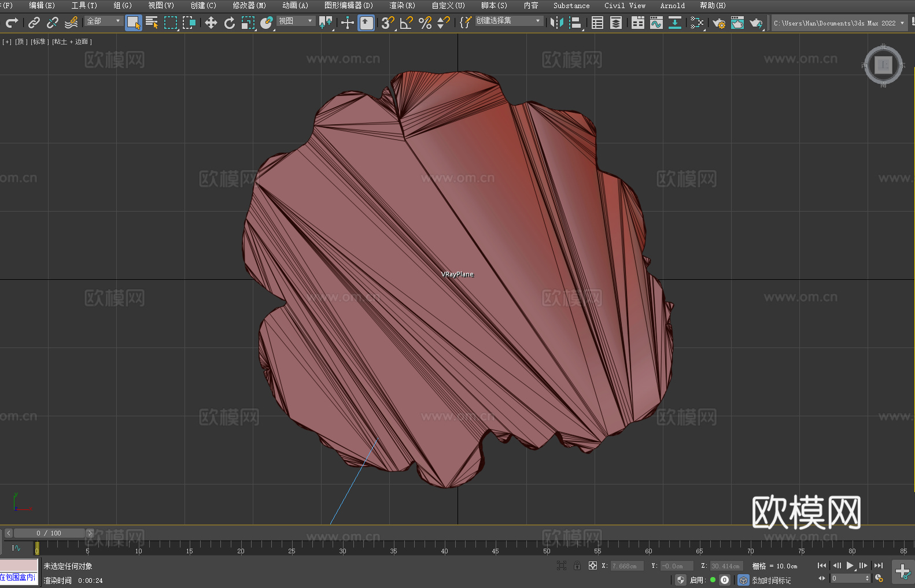Screen dimensions: 915x588
Task: Go to next frame
Action: coord(864,565)
